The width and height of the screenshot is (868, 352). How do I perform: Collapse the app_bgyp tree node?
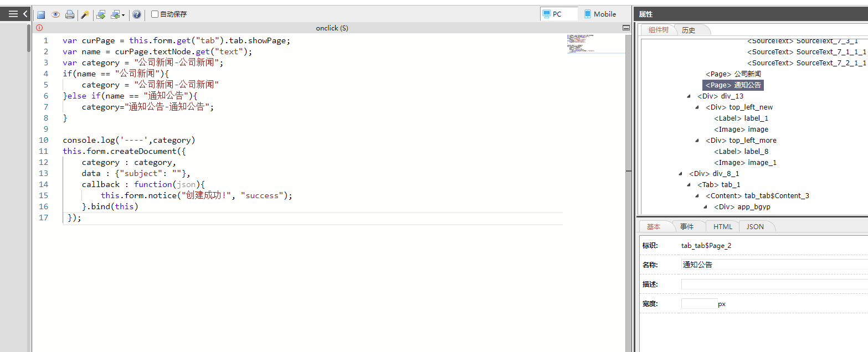click(706, 206)
